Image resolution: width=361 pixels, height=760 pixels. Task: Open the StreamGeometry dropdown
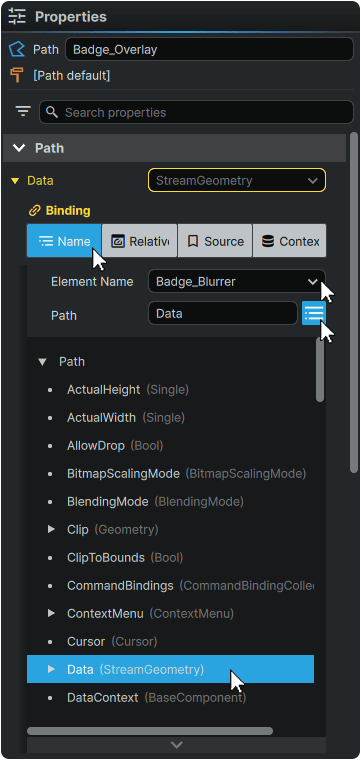(x=237, y=181)
